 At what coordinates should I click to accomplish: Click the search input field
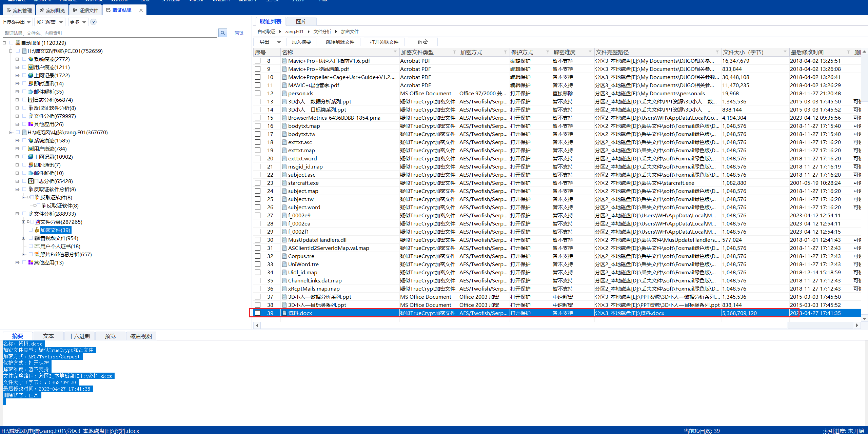tap(109, 33)
